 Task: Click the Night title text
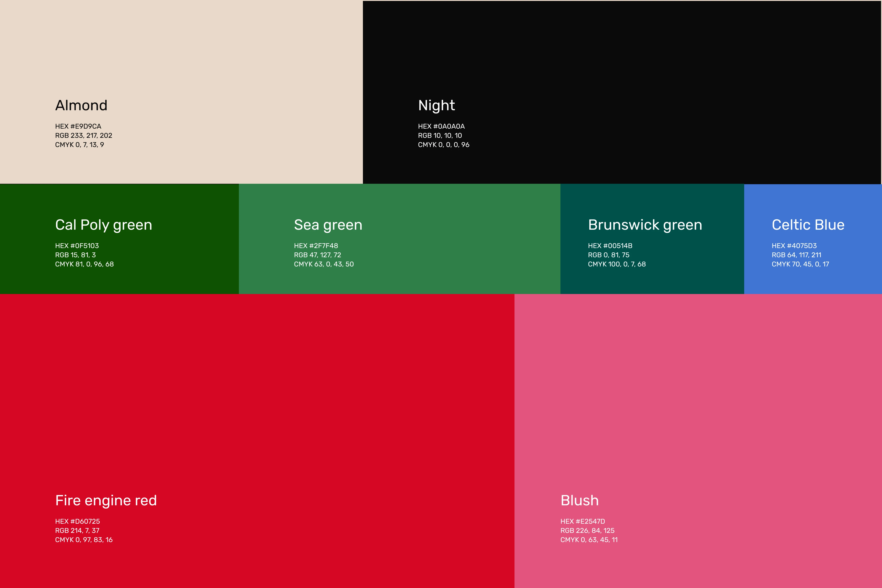point(436,105)
